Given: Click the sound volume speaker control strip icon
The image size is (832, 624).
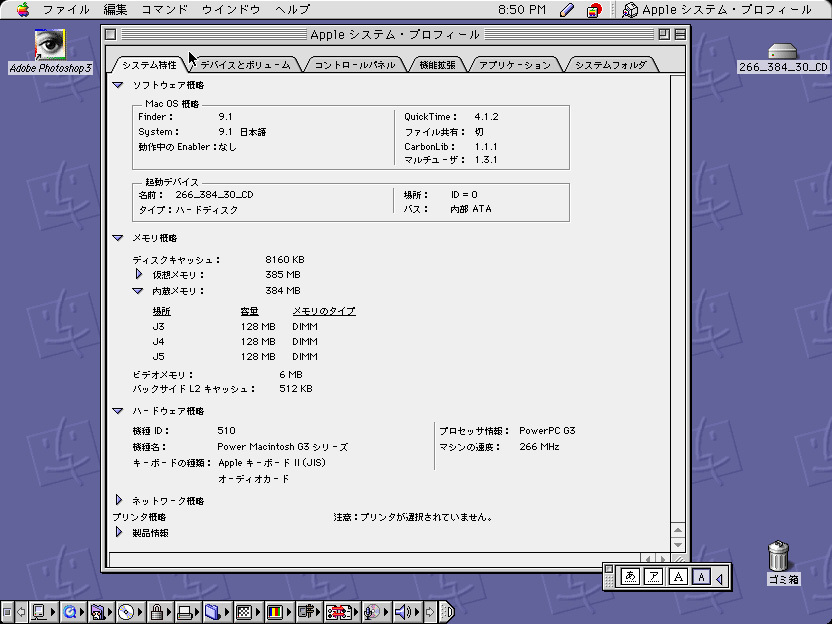Looking at the screenshot, I should coord(402,612).
